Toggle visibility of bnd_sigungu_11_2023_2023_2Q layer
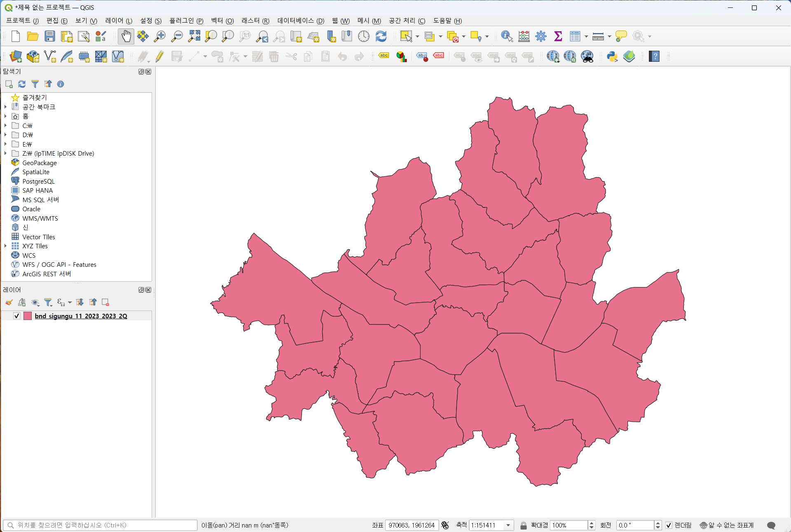 [17, 316]
